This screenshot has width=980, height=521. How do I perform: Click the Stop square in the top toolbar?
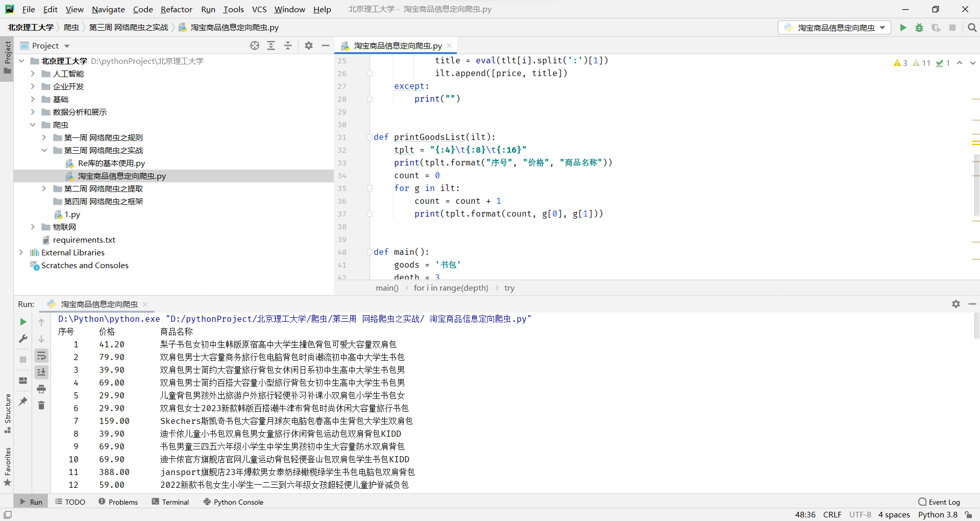(952, 28)
